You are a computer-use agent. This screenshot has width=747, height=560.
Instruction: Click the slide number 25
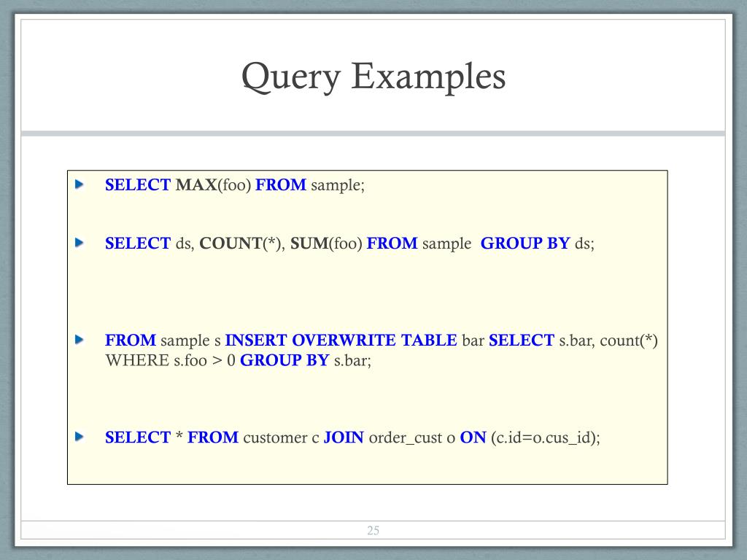click(373, 531)
